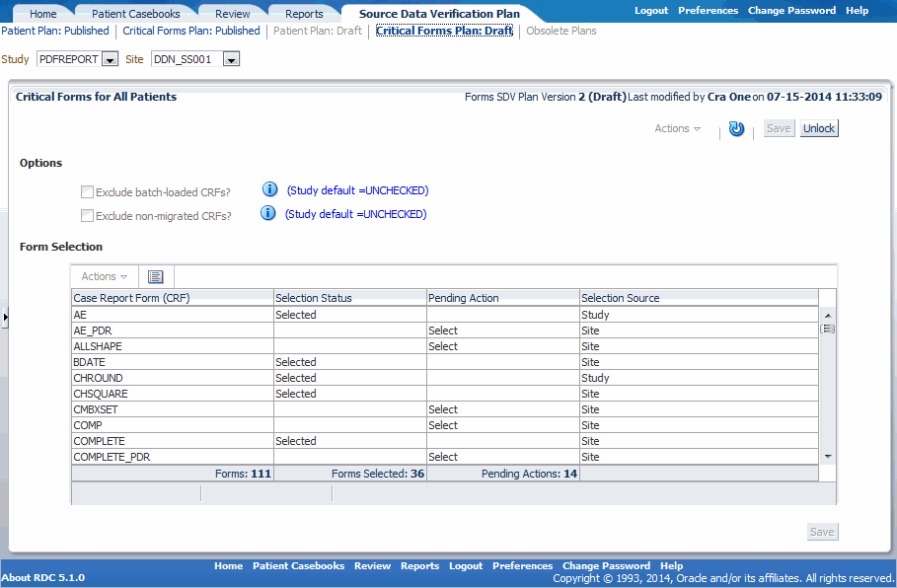Viewport: 897px width, 588px height.
Task: Select the COMPLETE_PDR row
Action: 444,457
